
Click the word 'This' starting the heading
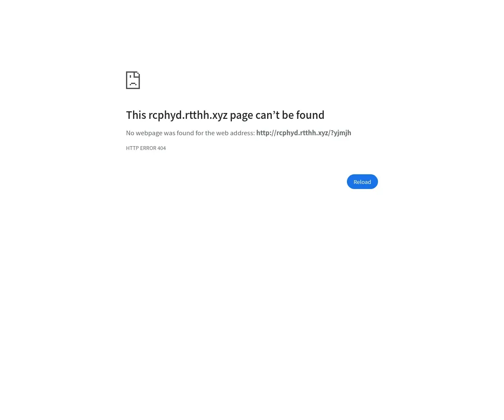pyautogui.click(x=136, y=115)
